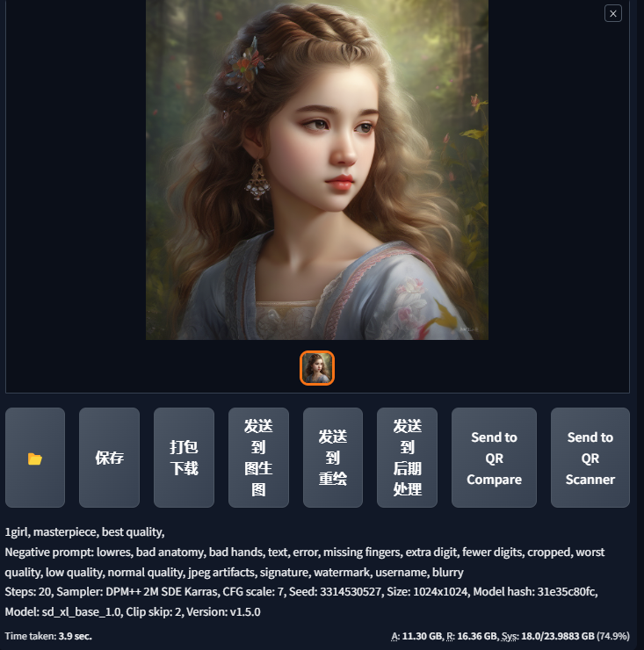Screen dimensions: 644x650
Task: Click the Model sd_xl_base_1.0 info line
Action: click(133, 612)
